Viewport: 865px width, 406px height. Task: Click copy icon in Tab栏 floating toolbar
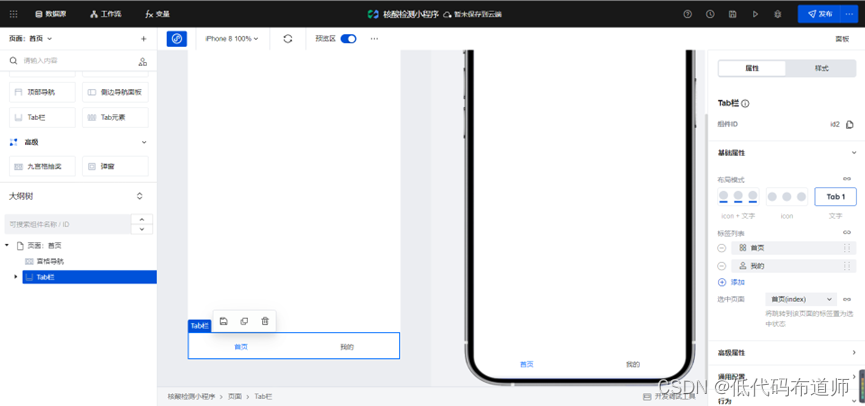tap(244, 321)
